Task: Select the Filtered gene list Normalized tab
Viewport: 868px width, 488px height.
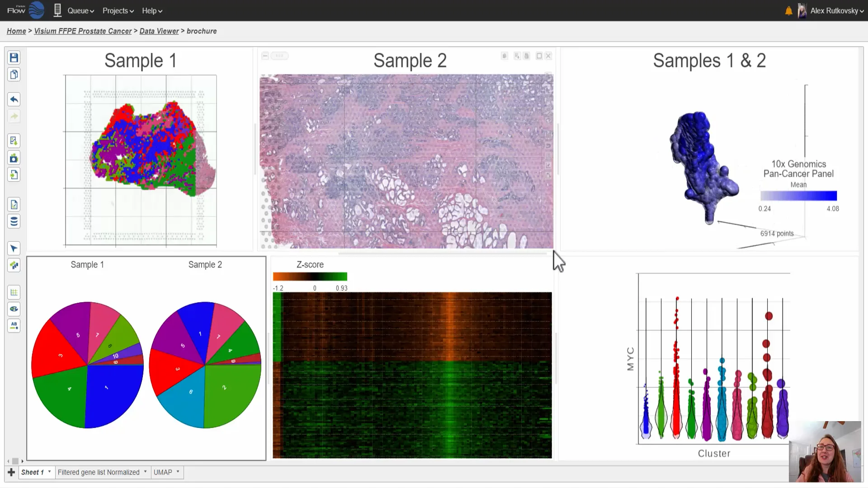Action: [x=99, y=472]
